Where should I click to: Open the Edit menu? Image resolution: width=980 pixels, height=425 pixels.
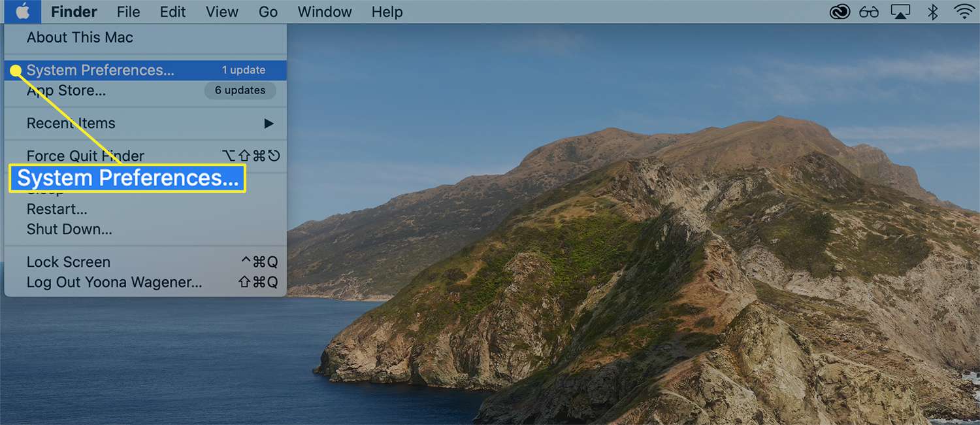(x=173, y=12)
